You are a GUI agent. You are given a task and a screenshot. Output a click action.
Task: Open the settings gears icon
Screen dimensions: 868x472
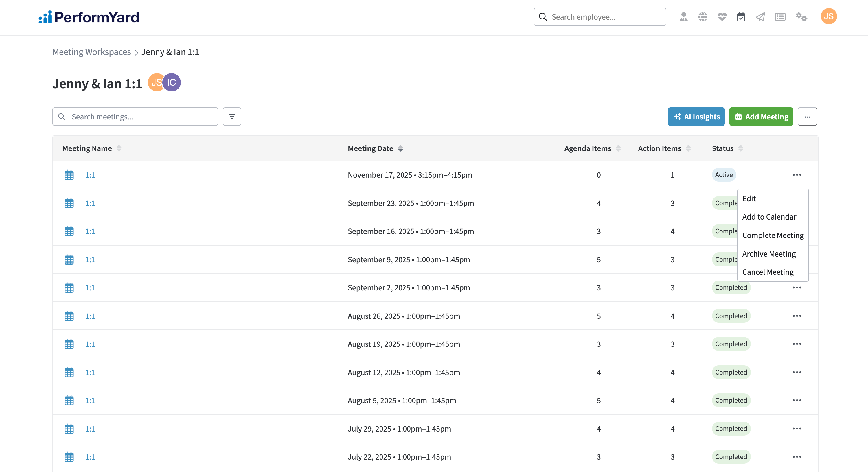tap(801, 17)
